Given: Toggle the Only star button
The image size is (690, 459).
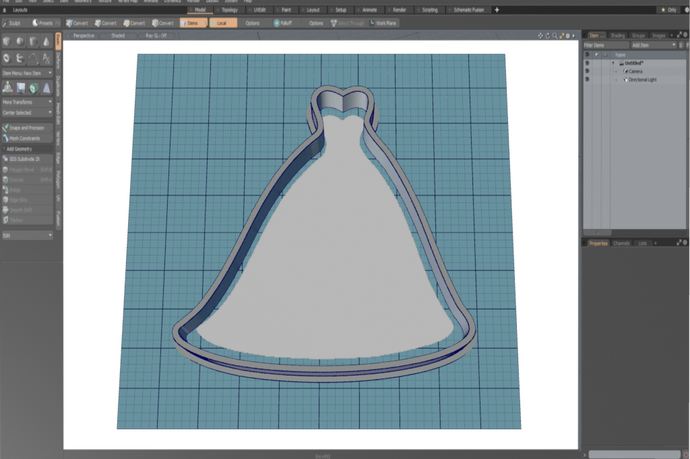Looking at the screenshot, I should 668,10.
